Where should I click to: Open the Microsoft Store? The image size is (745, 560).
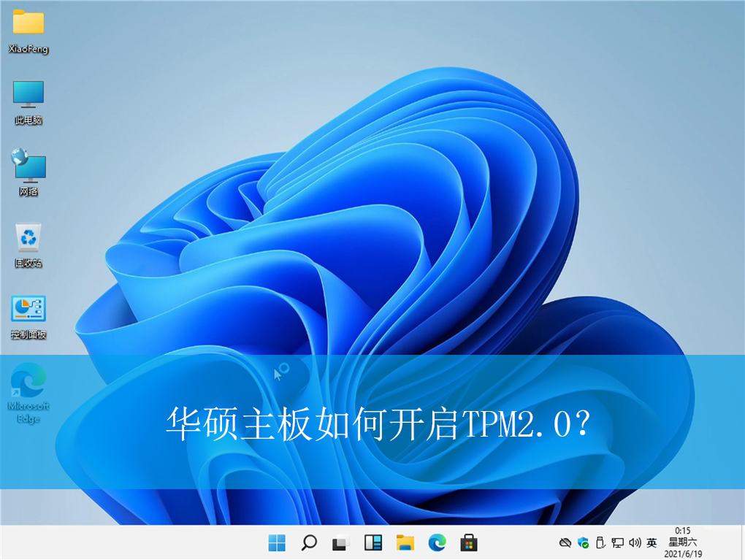click(x=468, y=543)
